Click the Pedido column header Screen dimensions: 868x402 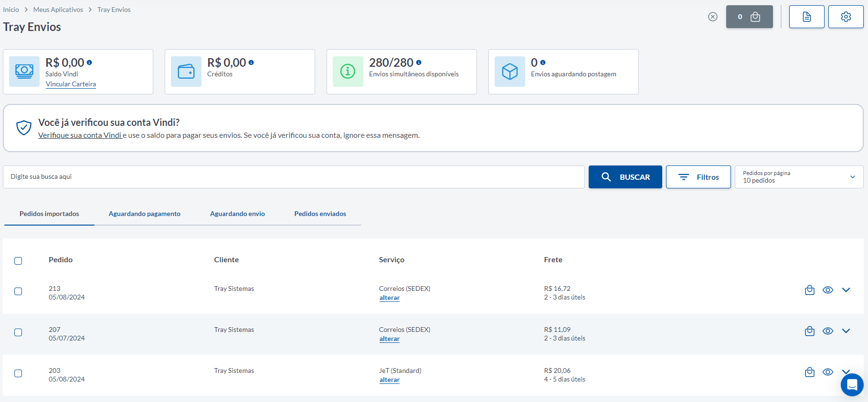pos(61,259)
